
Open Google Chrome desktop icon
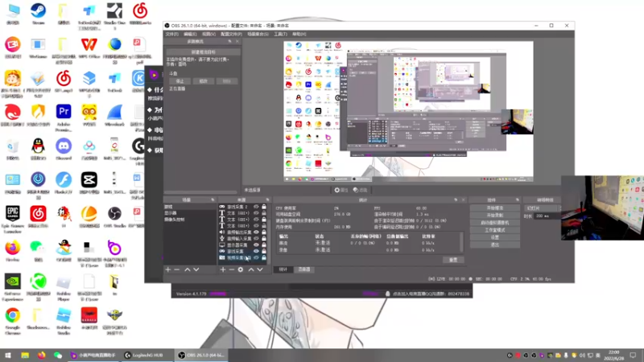tap(13, 321)
